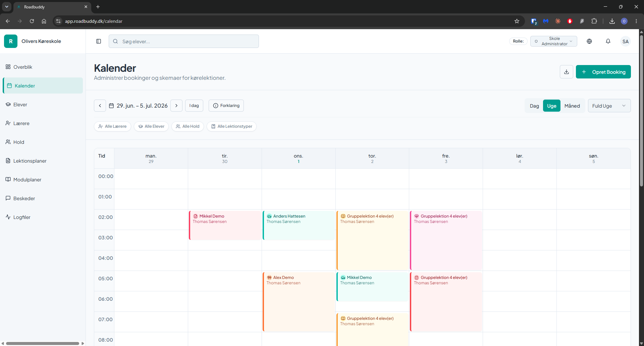The image size is (644, 346).
Task: Open the language globe icon
Action: pyautogui.click(x=589, y=41)
